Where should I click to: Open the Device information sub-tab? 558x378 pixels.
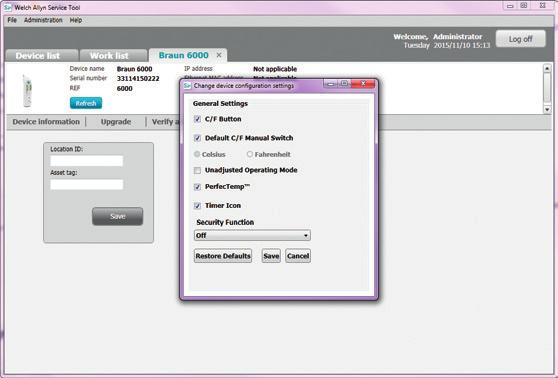(46, 122)
